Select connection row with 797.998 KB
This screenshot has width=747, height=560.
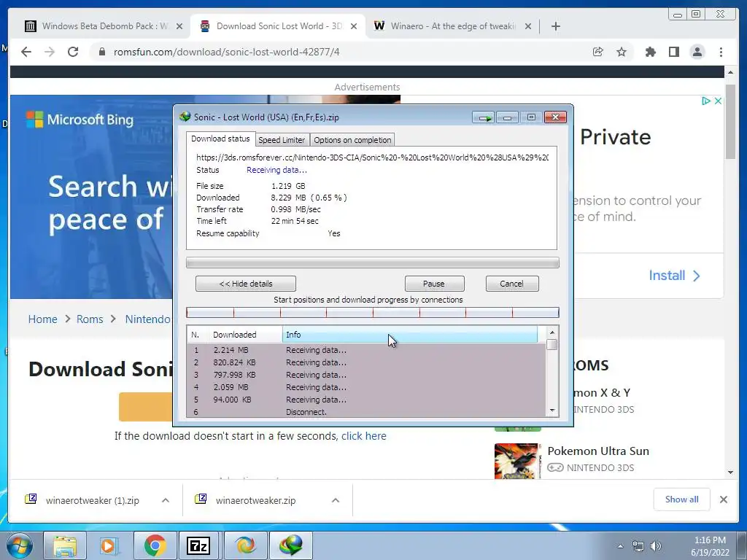pos(366,375)
